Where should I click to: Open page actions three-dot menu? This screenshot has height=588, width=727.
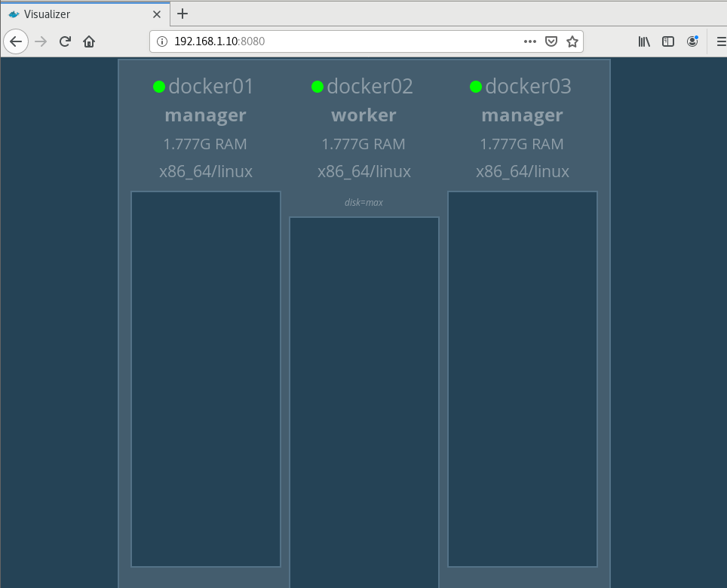coord(530,41)
